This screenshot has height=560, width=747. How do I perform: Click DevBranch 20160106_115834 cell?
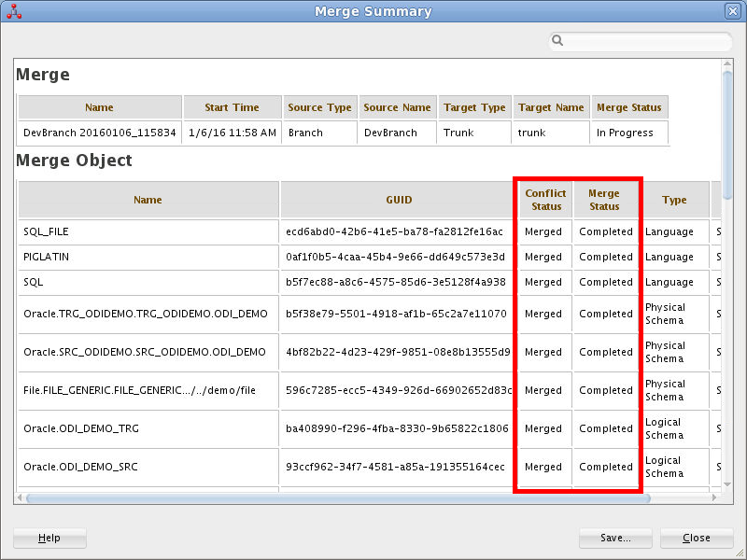point(100,133)
